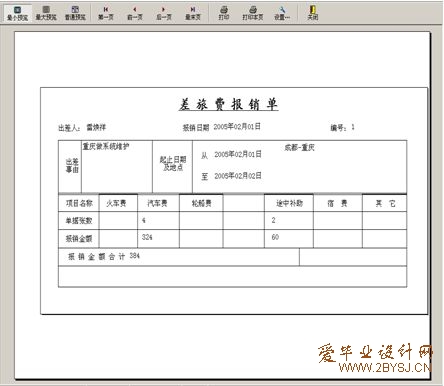Switch to 最大预览 (maximum preview) mode
Screen dimensions: 444x386
click(46, 13)
